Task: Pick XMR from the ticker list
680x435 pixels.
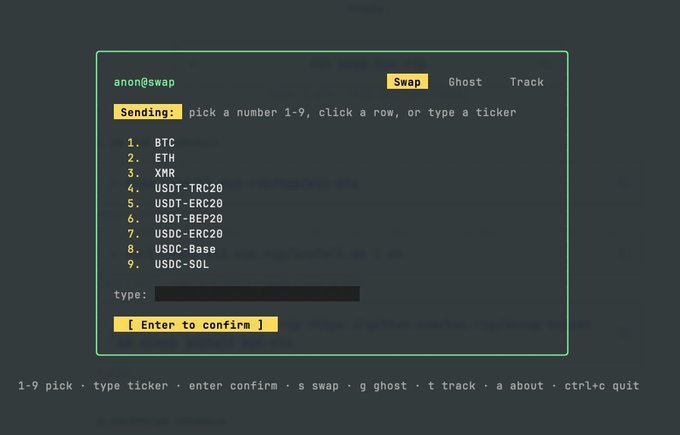Action: [x=151, y=173]
